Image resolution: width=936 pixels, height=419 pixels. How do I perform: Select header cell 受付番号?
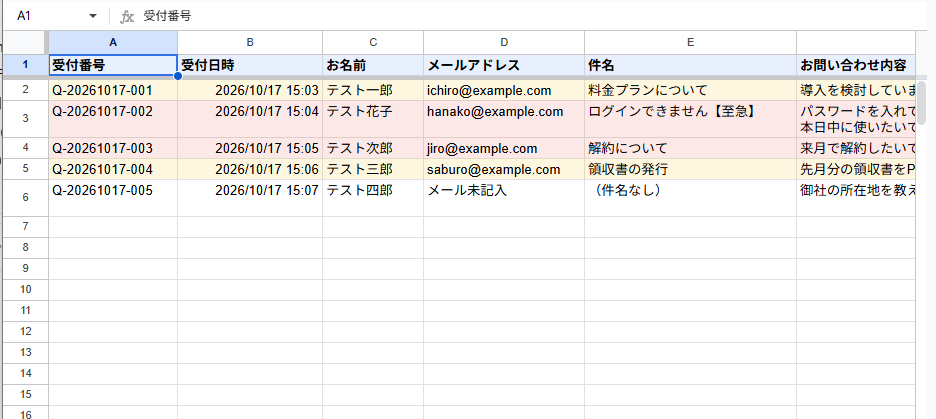(113, 65)
